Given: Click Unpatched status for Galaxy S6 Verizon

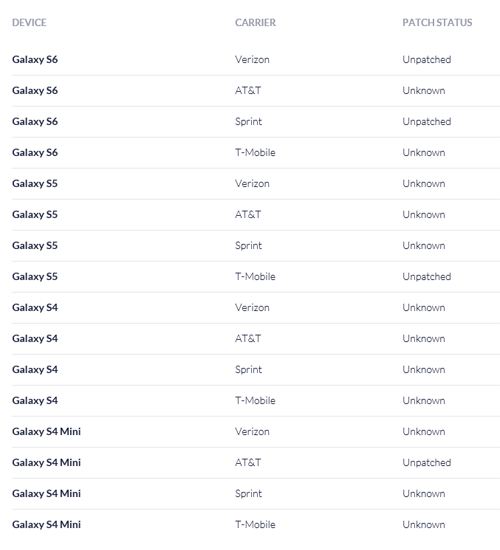Looking at the screenshot, I should tap(427, 60).
